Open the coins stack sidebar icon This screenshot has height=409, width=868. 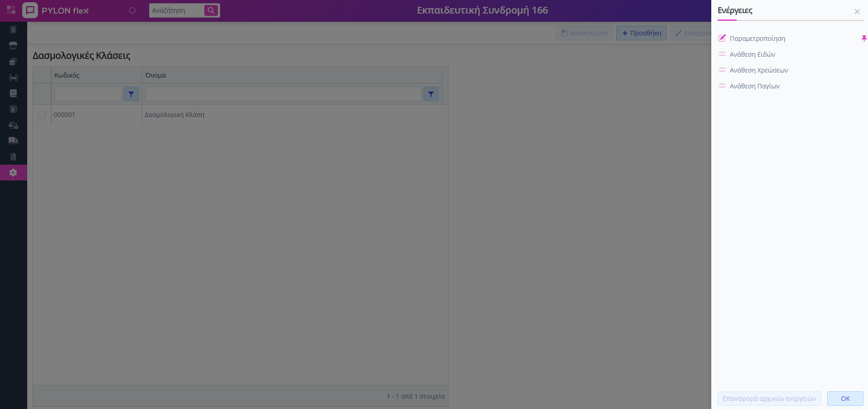click(x=13, y=62)
